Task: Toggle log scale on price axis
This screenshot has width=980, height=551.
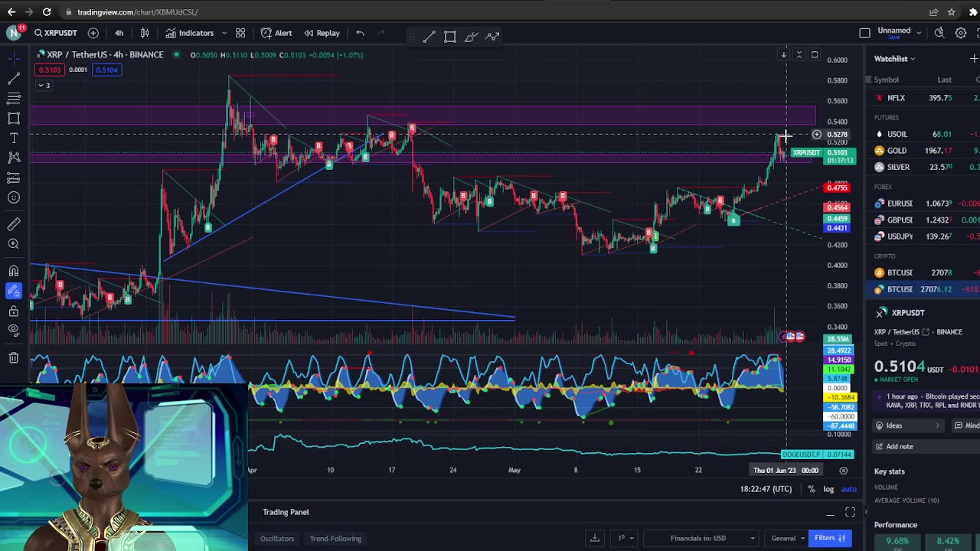Action: 828,489
